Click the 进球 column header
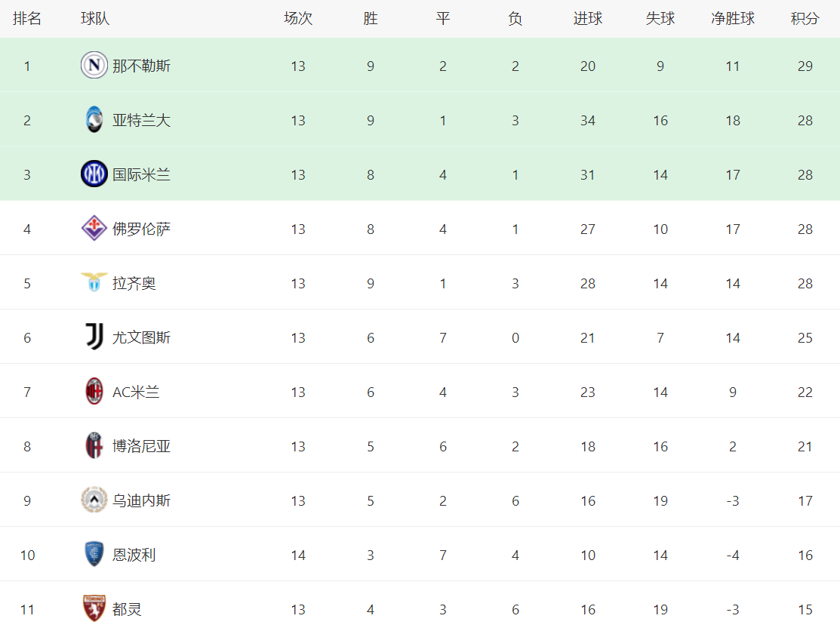 click(x=587, y=19)
